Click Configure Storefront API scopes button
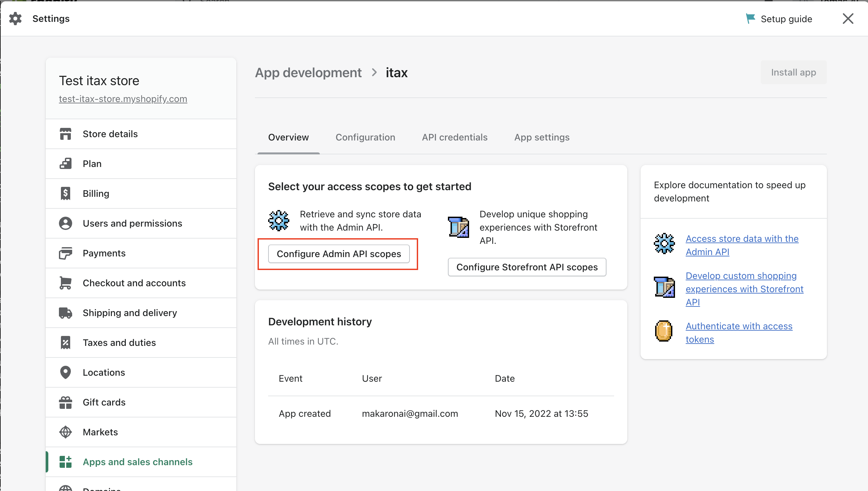This screenshot has height=491, width=868. (527, 267)
